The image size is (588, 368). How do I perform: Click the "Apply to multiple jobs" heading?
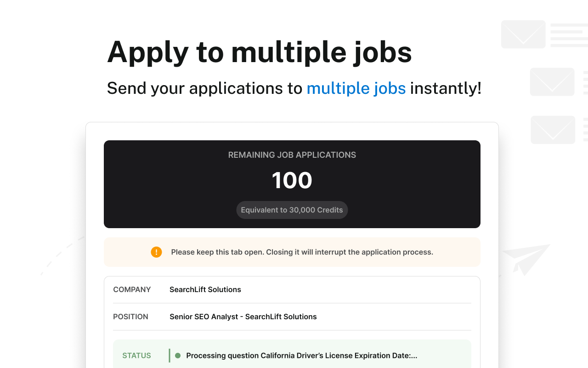260,52
